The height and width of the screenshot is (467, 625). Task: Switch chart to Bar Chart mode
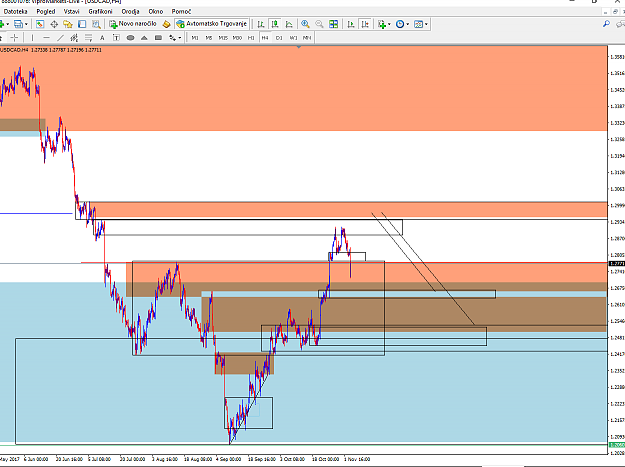pyautogui.click(x=261, y=24)
